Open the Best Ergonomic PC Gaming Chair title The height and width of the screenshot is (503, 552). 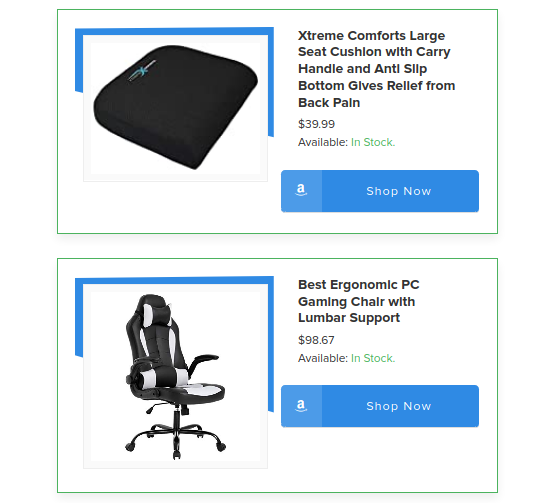359,301
